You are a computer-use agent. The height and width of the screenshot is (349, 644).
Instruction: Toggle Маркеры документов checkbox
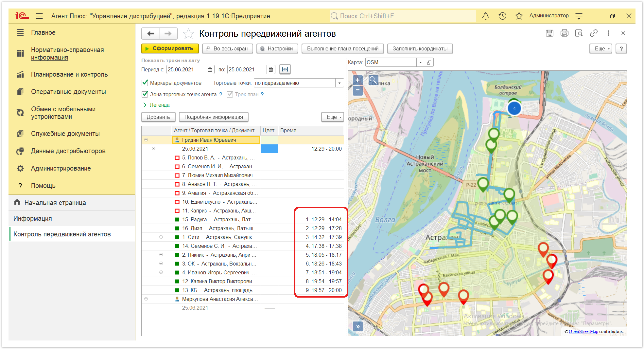pos(145,83)
